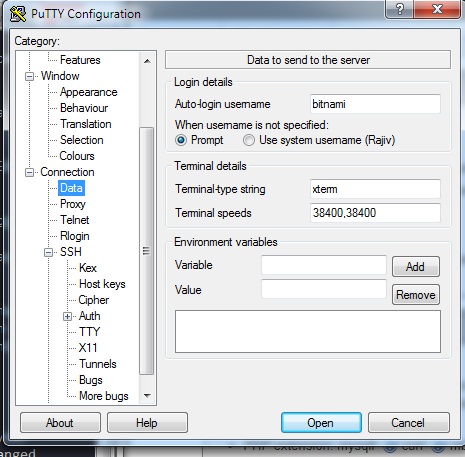Screen dimensions: 465x457
Task: Expand the Auth tree node
Action: click(x=67, y=316)
